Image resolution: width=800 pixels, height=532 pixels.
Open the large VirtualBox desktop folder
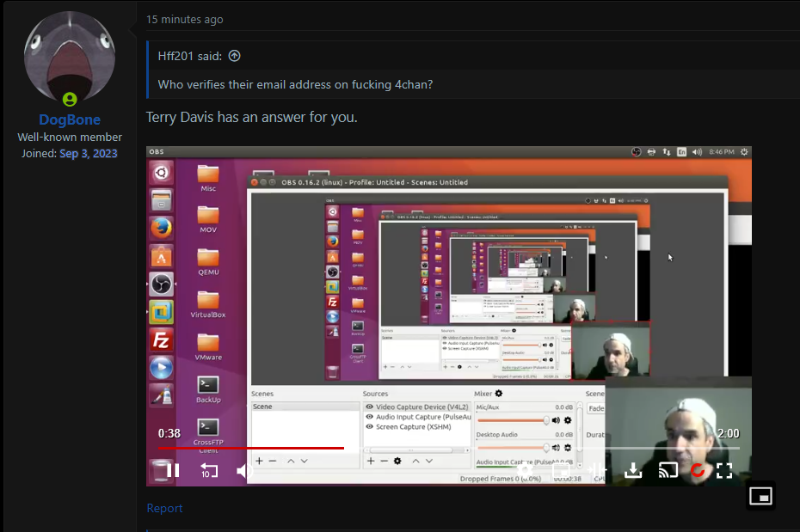pos(208,305)
